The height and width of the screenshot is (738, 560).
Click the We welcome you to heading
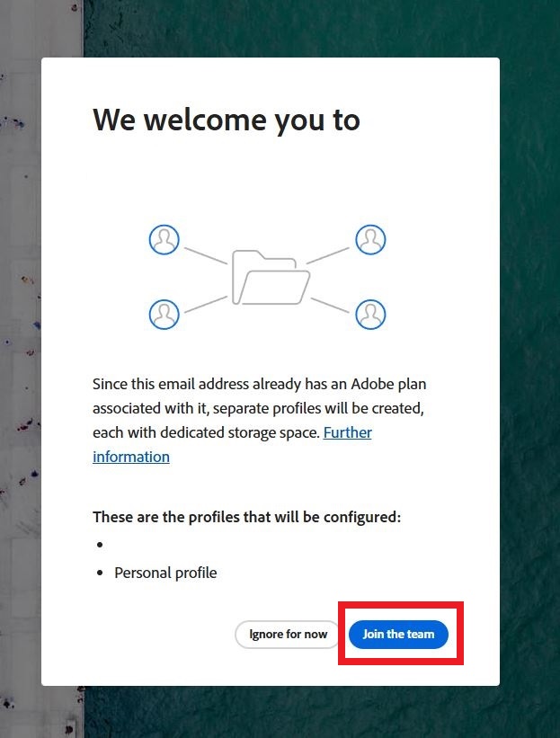click(227, 120)
